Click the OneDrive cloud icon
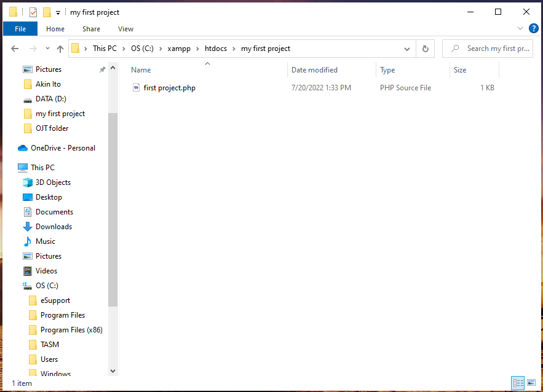The image size is (543, 392). tap(23, 148)
